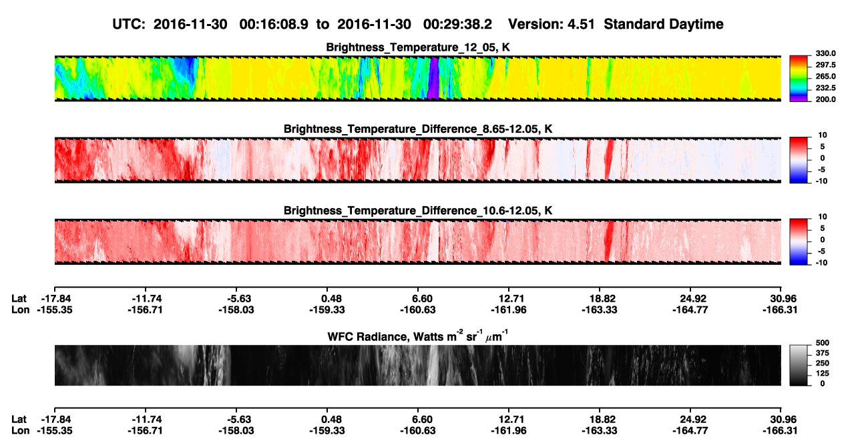Click the WFC Radiance grayscale color bar
The image size is (868, 445).
pos(799,365)
